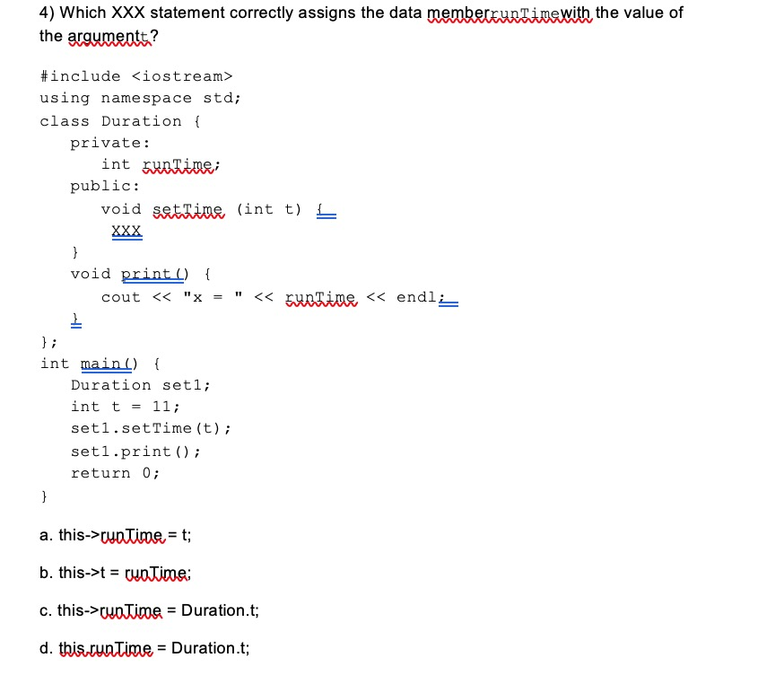
Task: Click the int t = 11; line
Action: coord(125,407)
